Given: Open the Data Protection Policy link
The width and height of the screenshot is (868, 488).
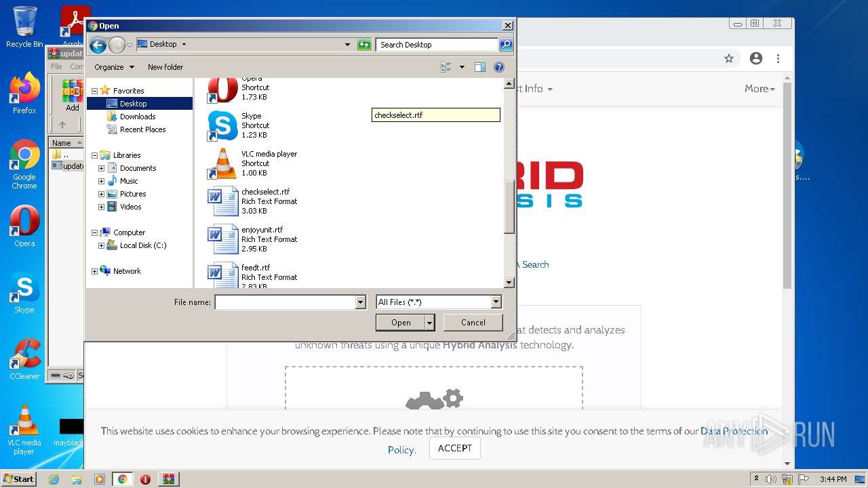Looking at the screenshot, I should tap(734, 431).
